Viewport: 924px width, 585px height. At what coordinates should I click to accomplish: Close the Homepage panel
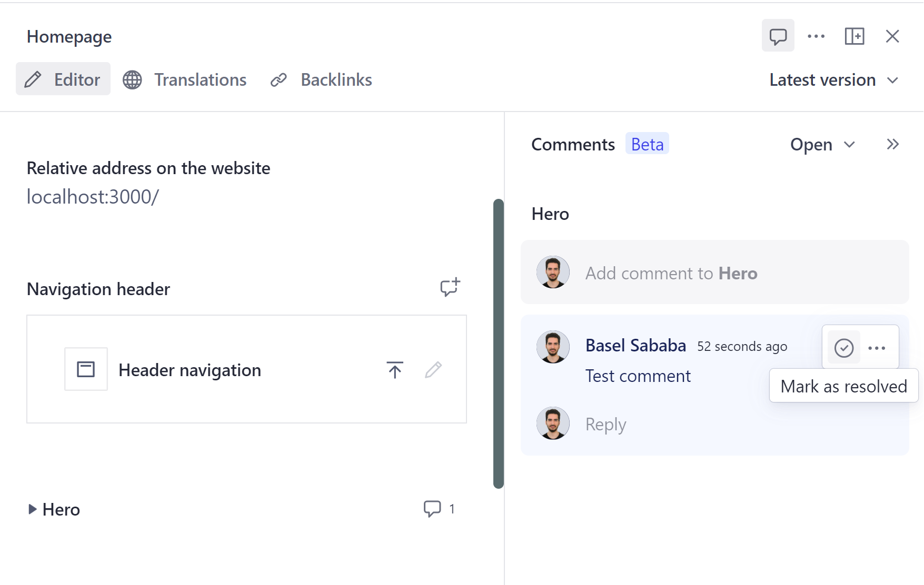point(892,36)
